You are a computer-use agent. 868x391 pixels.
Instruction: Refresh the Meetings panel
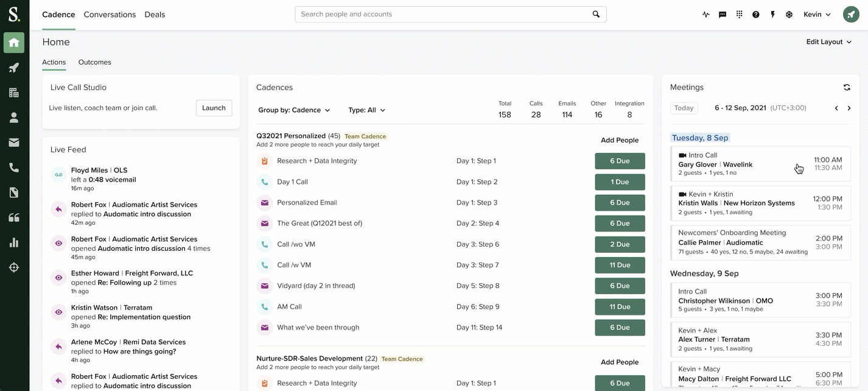click(x=847, y=88)
